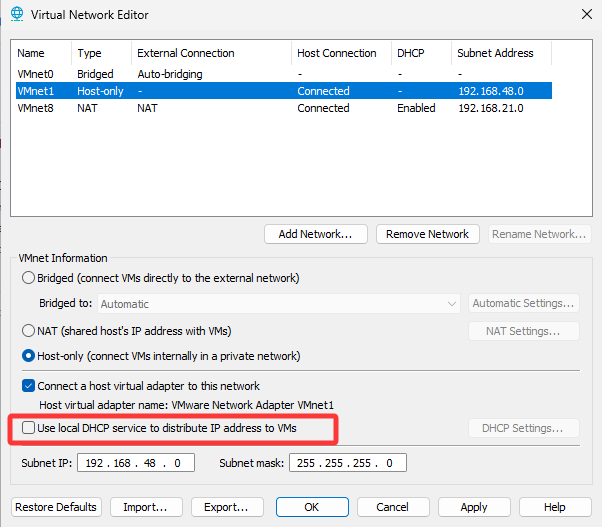Select the NAT radio button option
The width and height of the screenshot is (602, 527).
tap(28, 331)
